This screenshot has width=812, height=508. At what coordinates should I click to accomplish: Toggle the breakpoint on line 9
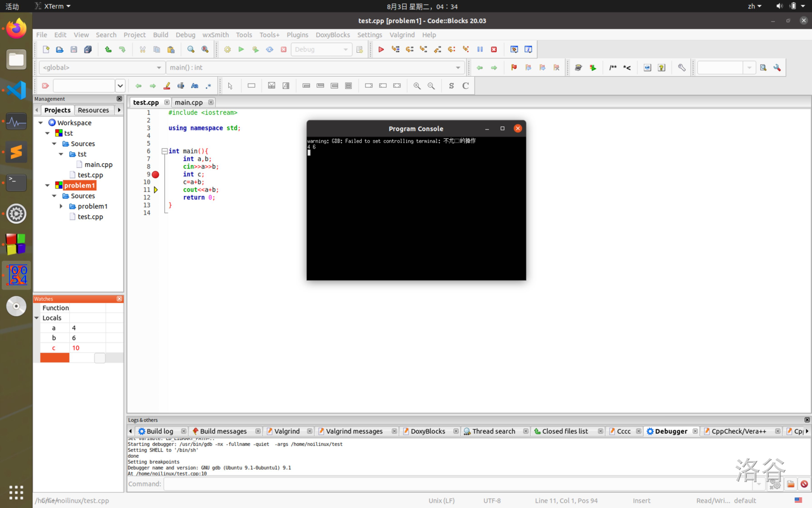(156, 175)
